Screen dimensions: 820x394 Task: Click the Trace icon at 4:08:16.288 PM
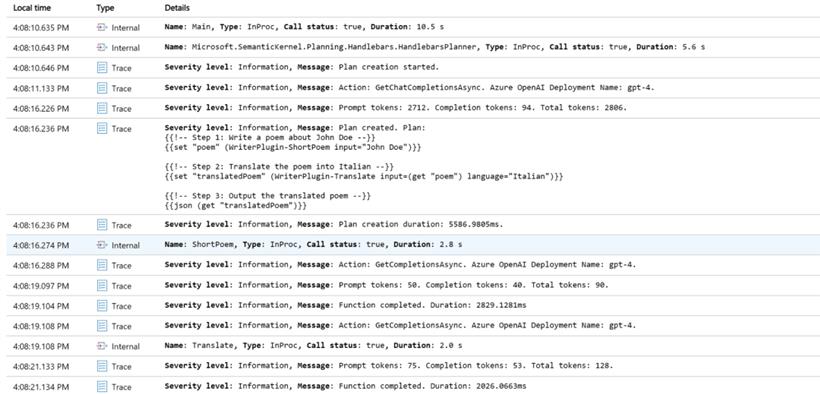coord(102,265)
